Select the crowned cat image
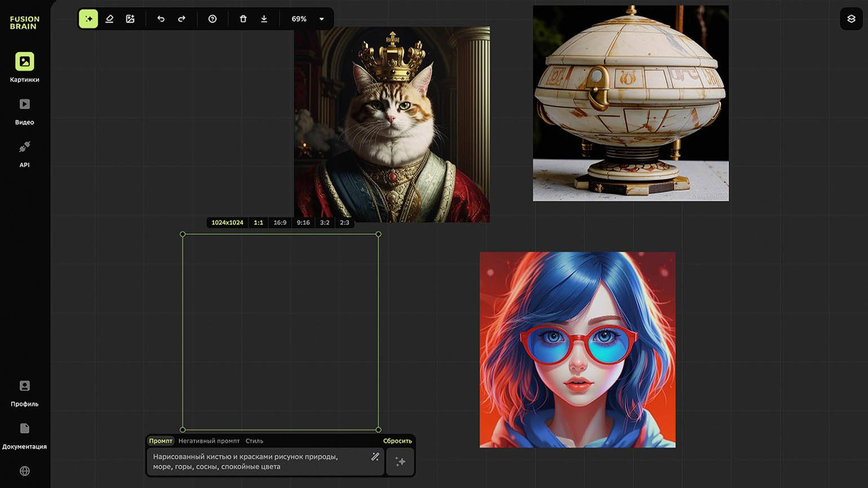Screen dimensions: 868x488 pos(392,124)
